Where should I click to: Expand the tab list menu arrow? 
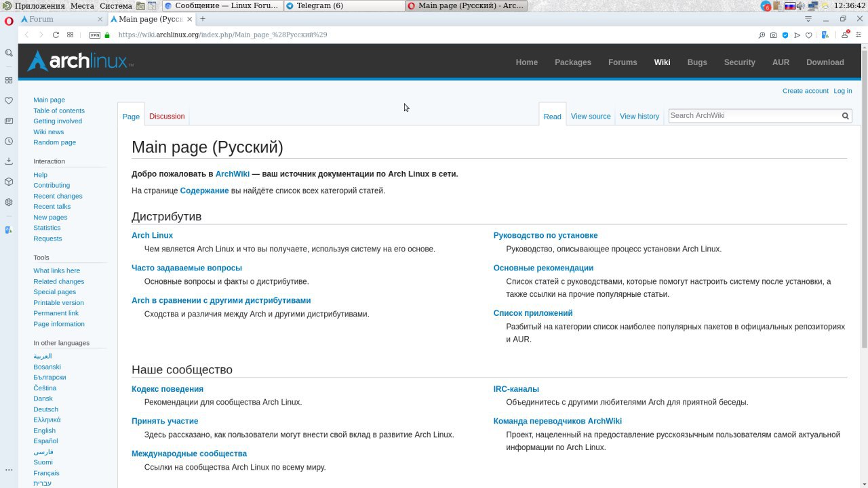[808, 19]
